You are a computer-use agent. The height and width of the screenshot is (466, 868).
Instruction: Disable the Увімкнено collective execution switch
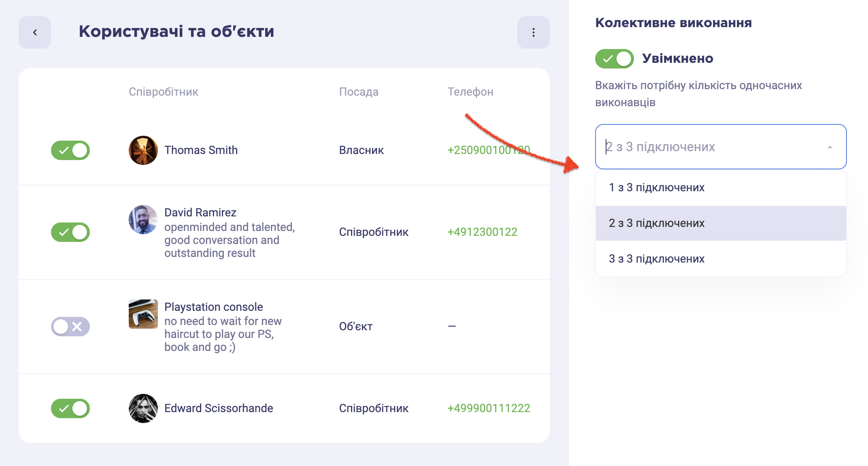point(615,59)
